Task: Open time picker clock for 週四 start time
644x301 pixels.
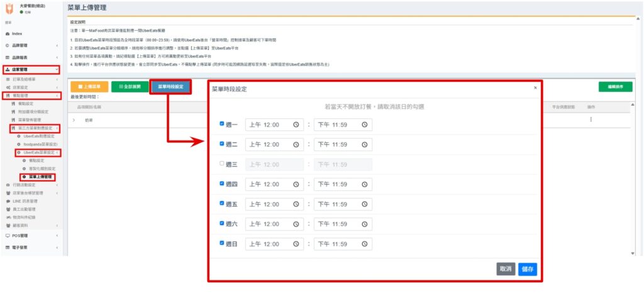Action: pyautogui.click(x=296, y=185)
